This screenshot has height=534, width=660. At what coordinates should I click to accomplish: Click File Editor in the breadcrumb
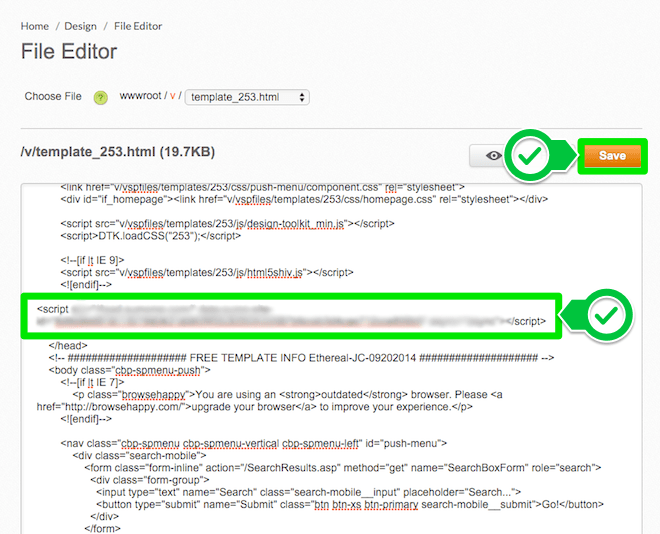tap(137, 26)
